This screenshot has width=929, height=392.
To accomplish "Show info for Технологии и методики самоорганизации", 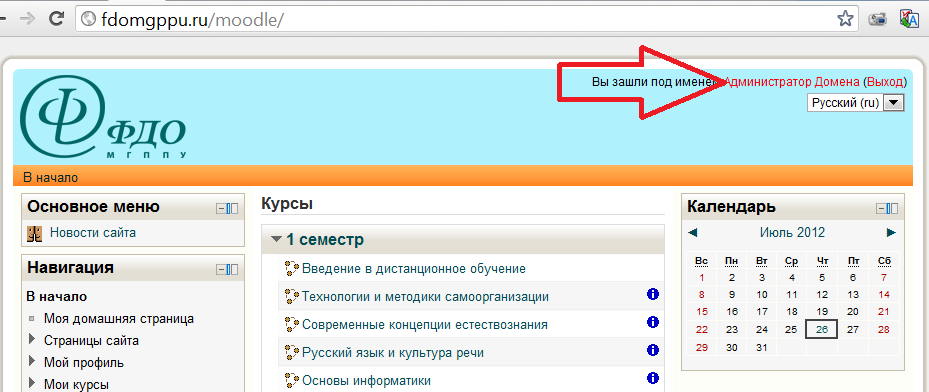I will (653, 294).
